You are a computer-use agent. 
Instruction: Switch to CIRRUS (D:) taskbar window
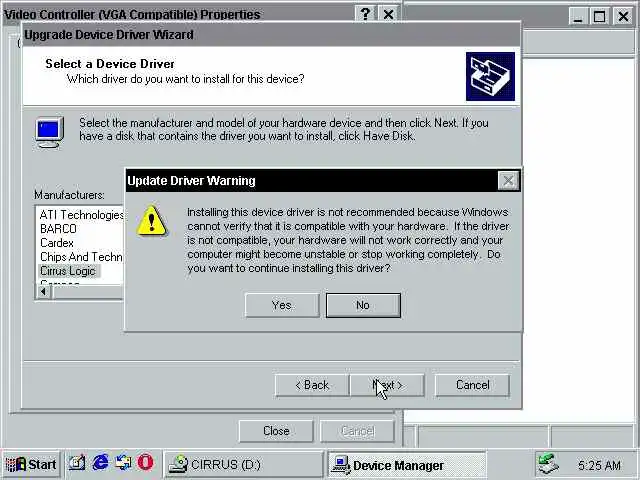point(243,465)
